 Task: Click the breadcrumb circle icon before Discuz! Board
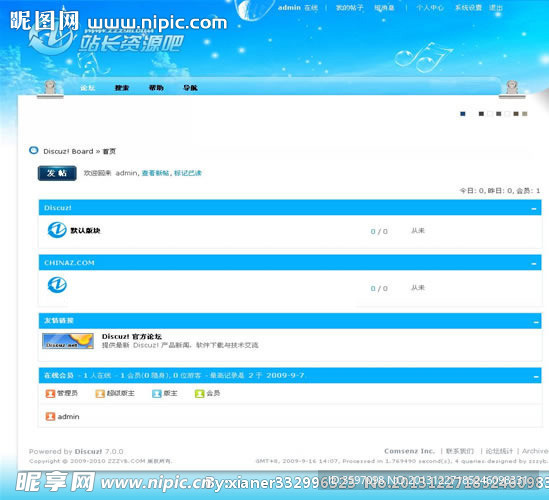[34, 151]
